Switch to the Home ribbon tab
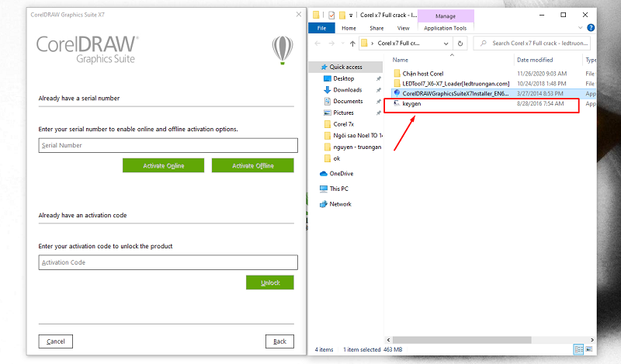Screen dimensions: 621x364 (x=349, y=28)
